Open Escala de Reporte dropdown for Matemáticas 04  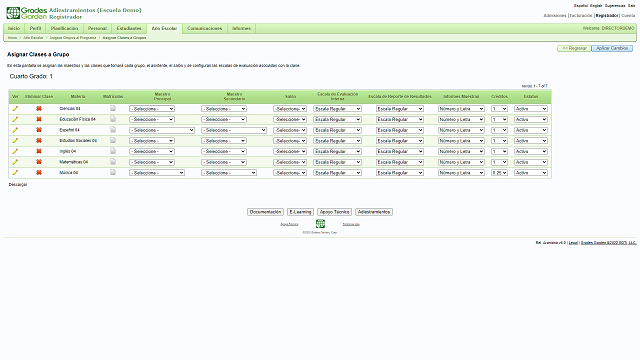pos(400,162)
